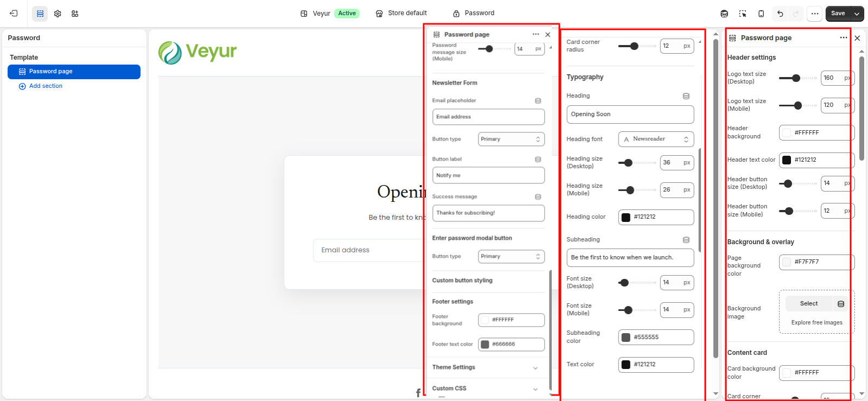Select the Password page template item in the sidebar
The width and height of the screenshot is (868, 401).
[74, 72]
